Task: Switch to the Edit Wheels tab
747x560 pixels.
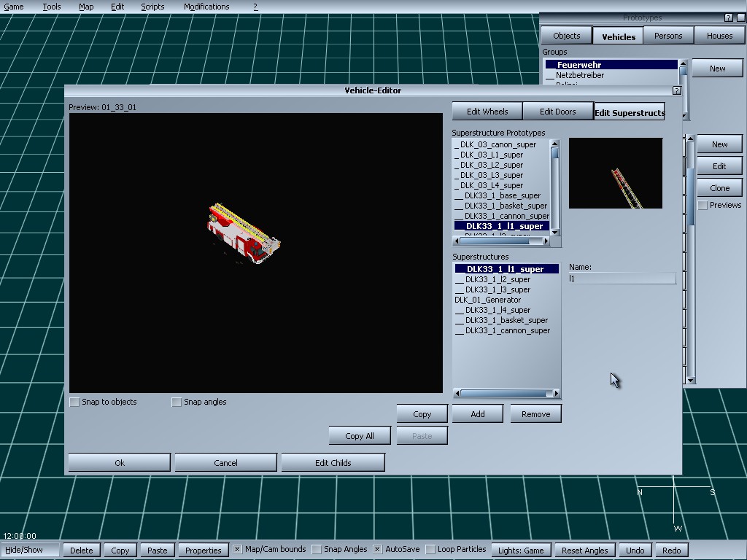Action: 487,112
